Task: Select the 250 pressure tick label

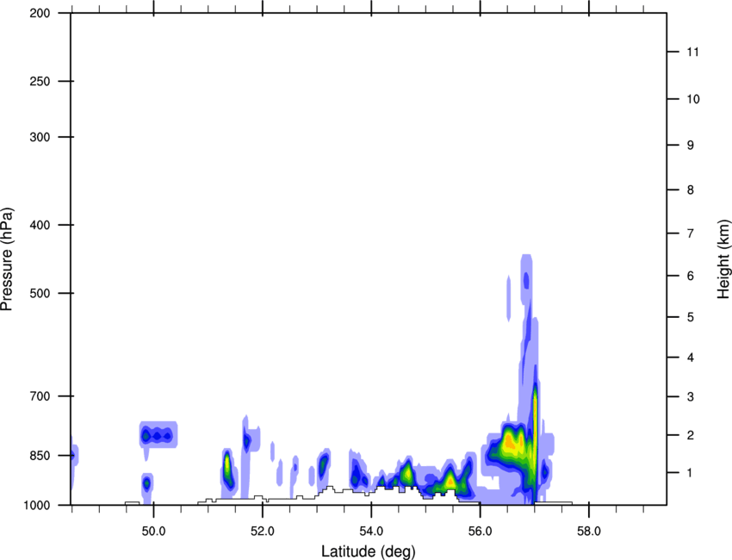Action: tap(40, 81)
